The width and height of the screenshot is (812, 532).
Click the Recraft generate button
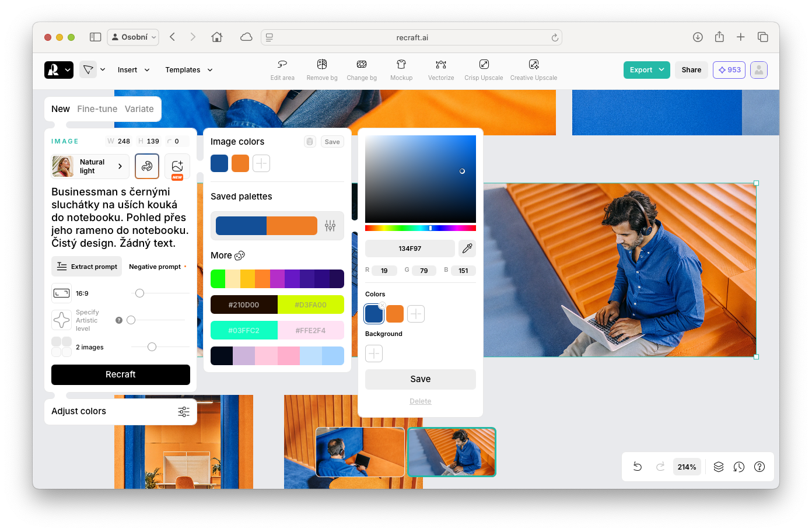(121, 374)
